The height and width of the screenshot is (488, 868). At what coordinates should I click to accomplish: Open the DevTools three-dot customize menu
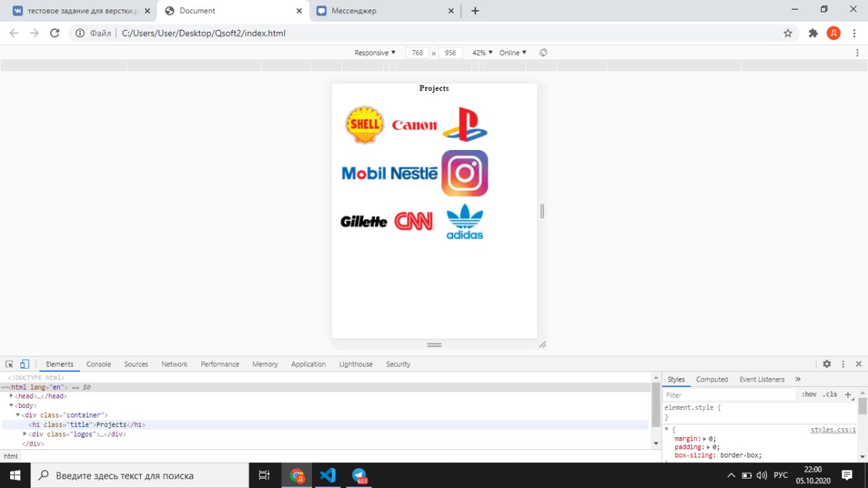pyautogui.click(x=843, y=364)
